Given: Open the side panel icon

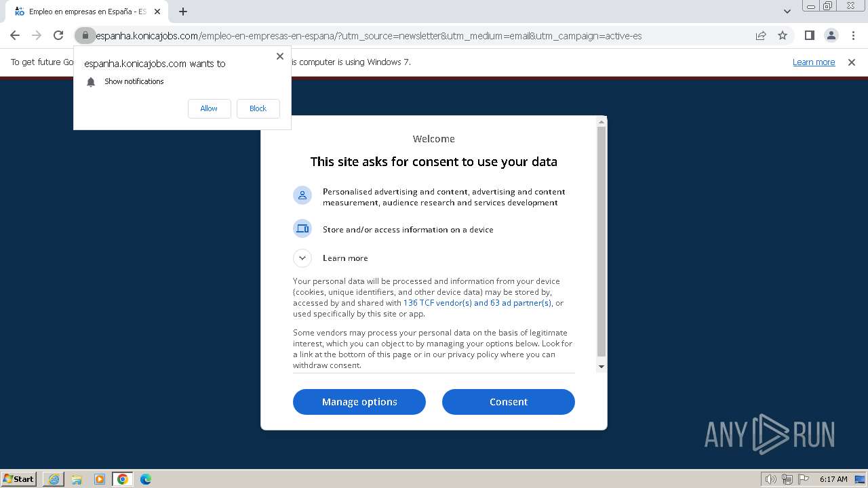Looking at the screenshot, I should point(809,35).
